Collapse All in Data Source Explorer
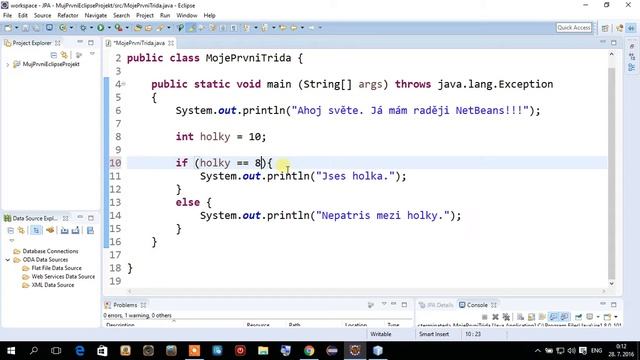This screenshot has width=640, height=360. tap(11, 231)
